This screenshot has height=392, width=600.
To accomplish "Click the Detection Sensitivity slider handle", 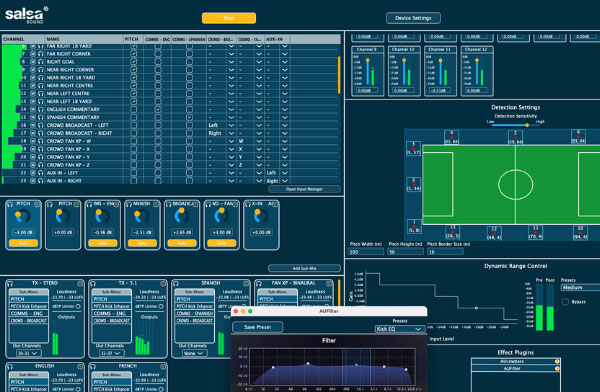I will tap(527, 125).
